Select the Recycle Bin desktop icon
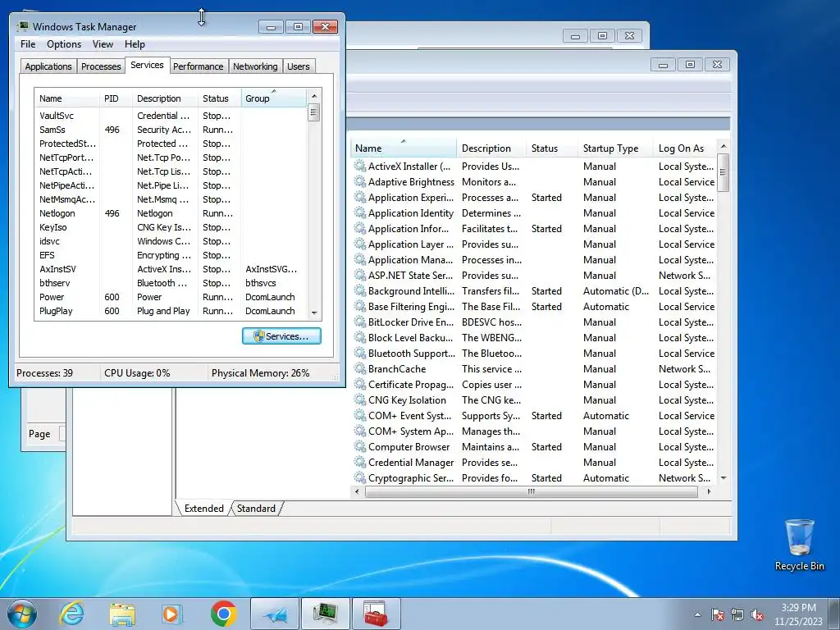Viewport: 840px width, 630px height. pos(799,545)
